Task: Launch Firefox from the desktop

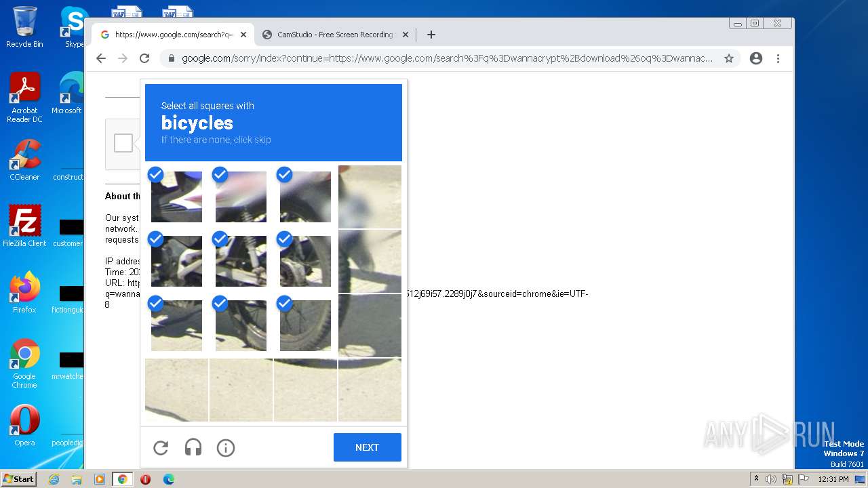Action: (x=24, y=293)
